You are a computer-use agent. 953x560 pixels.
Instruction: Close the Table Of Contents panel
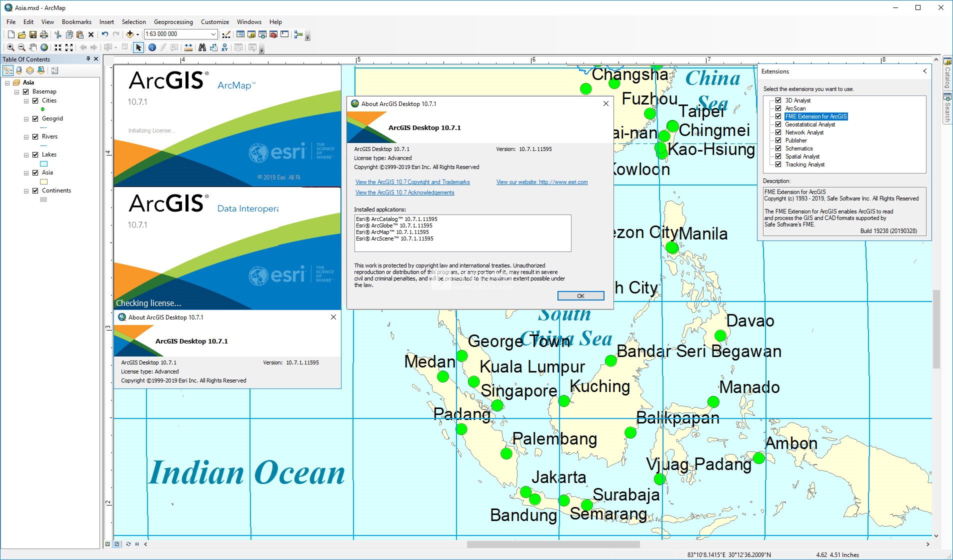tap(96, 59)
